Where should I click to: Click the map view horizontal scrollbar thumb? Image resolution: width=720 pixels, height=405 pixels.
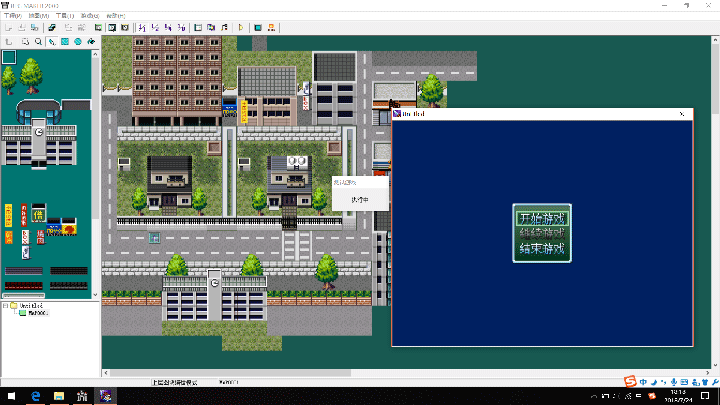(x=230, y=372)
